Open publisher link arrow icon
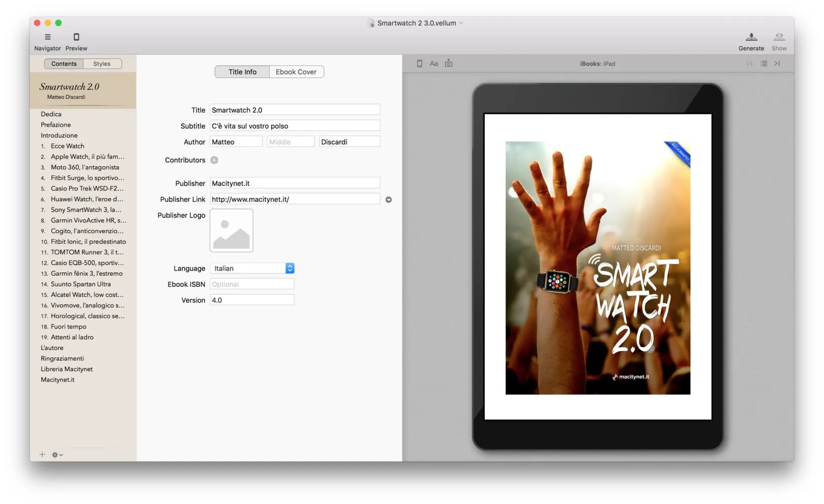 pos(388,200)
